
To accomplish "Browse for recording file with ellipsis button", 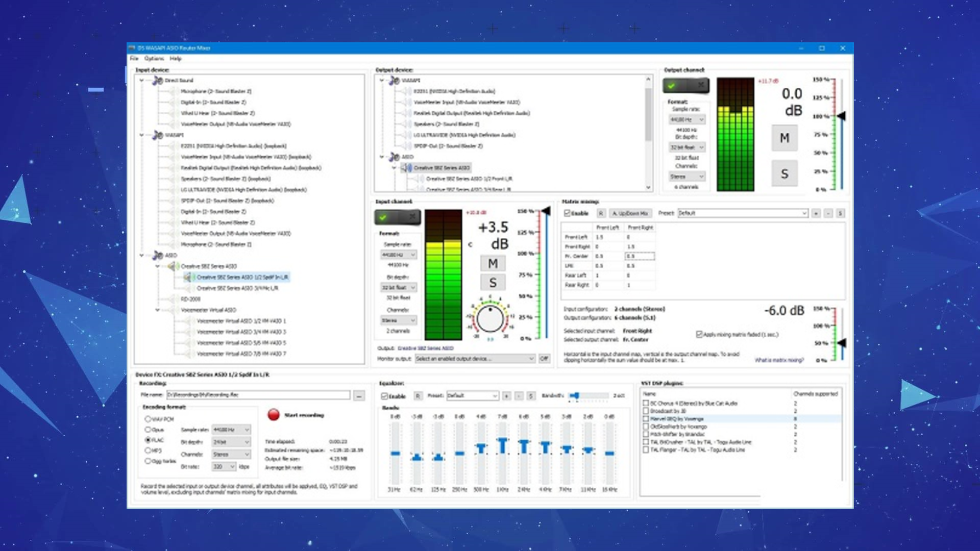I will click(359, 395).
